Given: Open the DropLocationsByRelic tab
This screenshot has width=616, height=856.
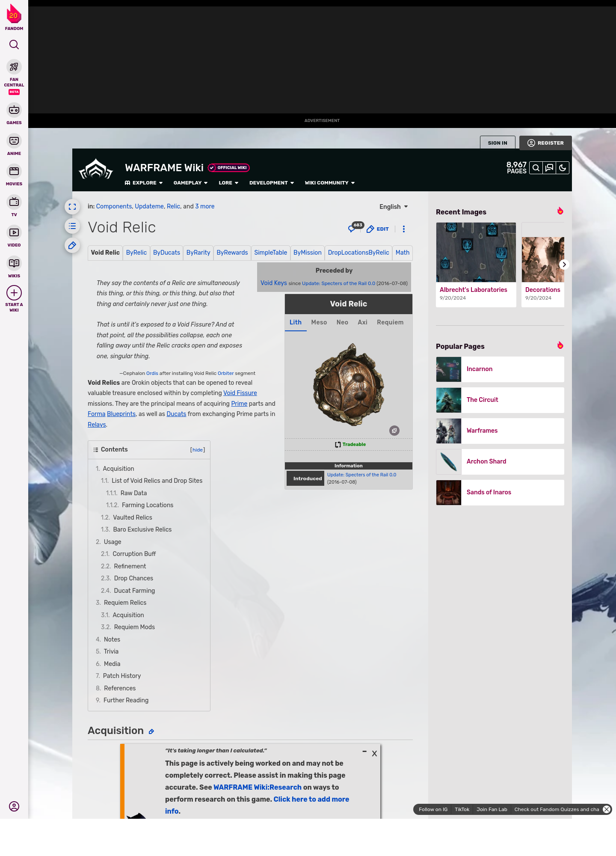Looking at the screenshot, I should coord(358,253).
